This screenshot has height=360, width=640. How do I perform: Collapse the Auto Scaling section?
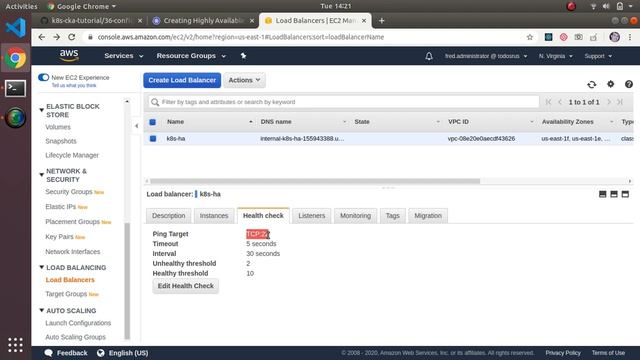tap(41, 311)
